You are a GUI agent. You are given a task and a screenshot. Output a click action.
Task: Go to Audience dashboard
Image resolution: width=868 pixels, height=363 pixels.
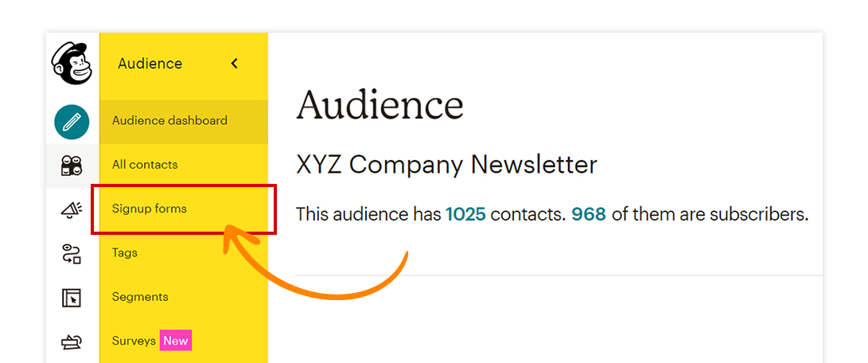pos(169,121)
